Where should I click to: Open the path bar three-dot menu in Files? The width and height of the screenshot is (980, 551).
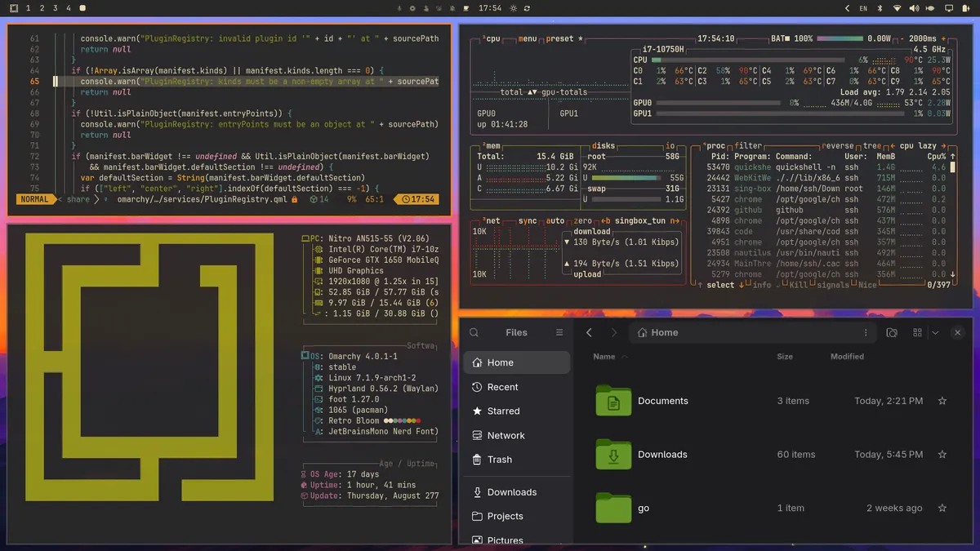pos(866,332)
